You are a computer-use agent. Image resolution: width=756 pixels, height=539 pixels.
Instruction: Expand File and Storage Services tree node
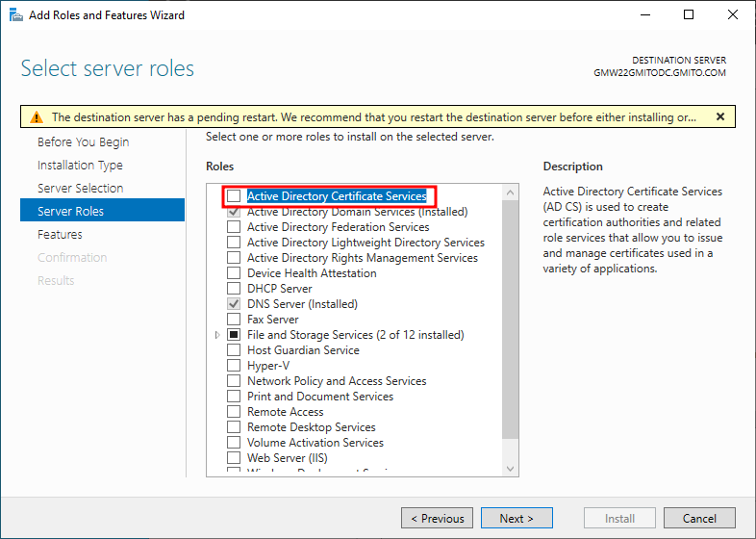pos(217,335)
